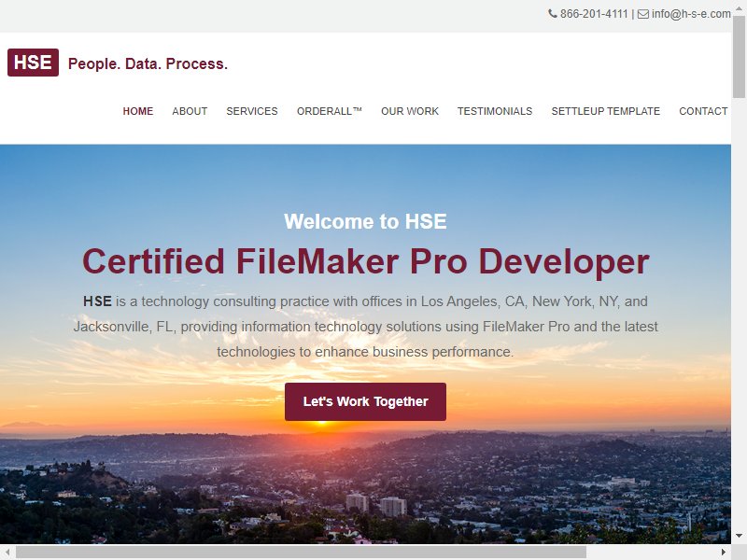Click the bold HSE word in the description

pyautogui.click(x=97, y=301)
